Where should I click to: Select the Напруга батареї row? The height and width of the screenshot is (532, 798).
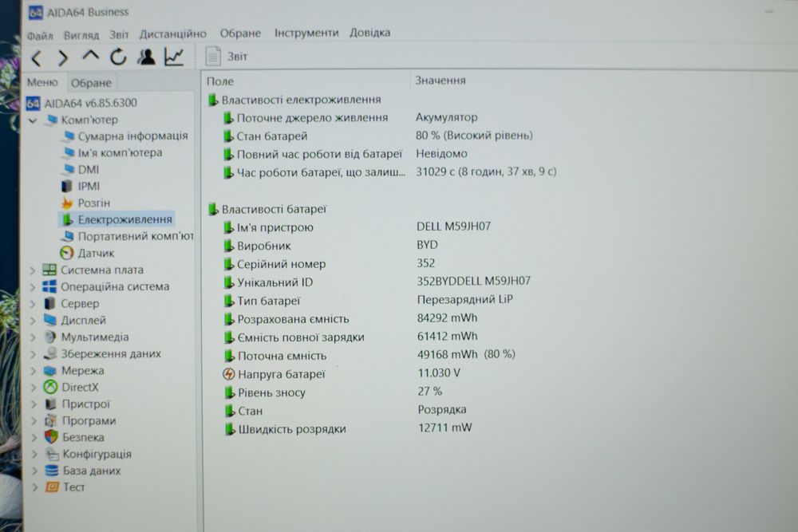342,373
